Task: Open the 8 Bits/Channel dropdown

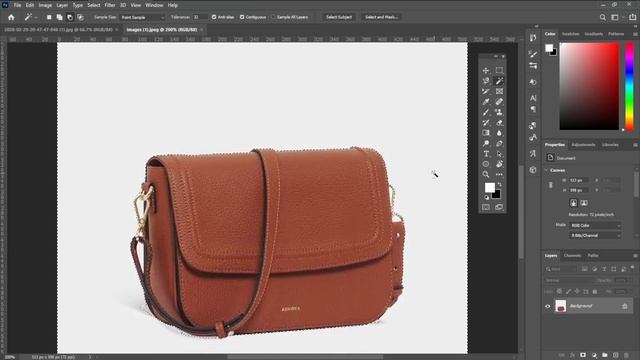Action: pos(595,236)
